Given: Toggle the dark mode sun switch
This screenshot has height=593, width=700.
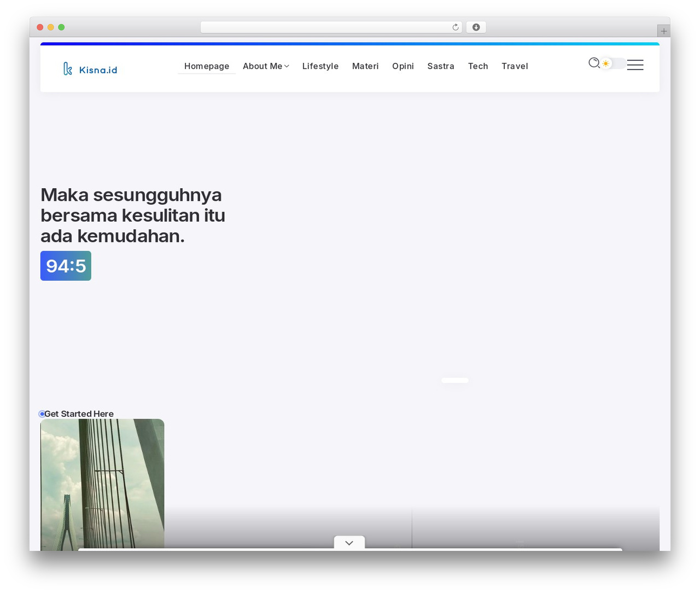Looking at the screenshot, I should tap(614, 63).
